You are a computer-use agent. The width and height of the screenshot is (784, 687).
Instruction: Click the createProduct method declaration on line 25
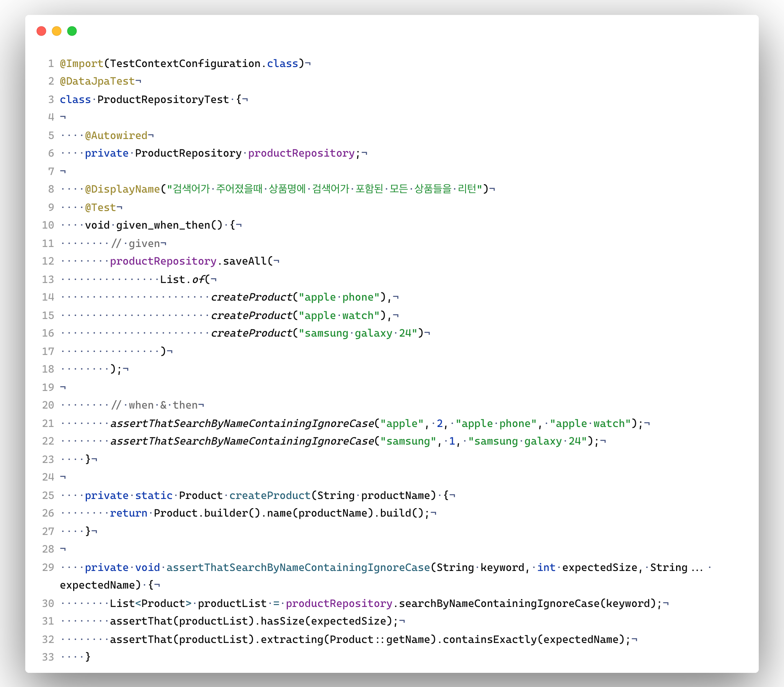270,495
